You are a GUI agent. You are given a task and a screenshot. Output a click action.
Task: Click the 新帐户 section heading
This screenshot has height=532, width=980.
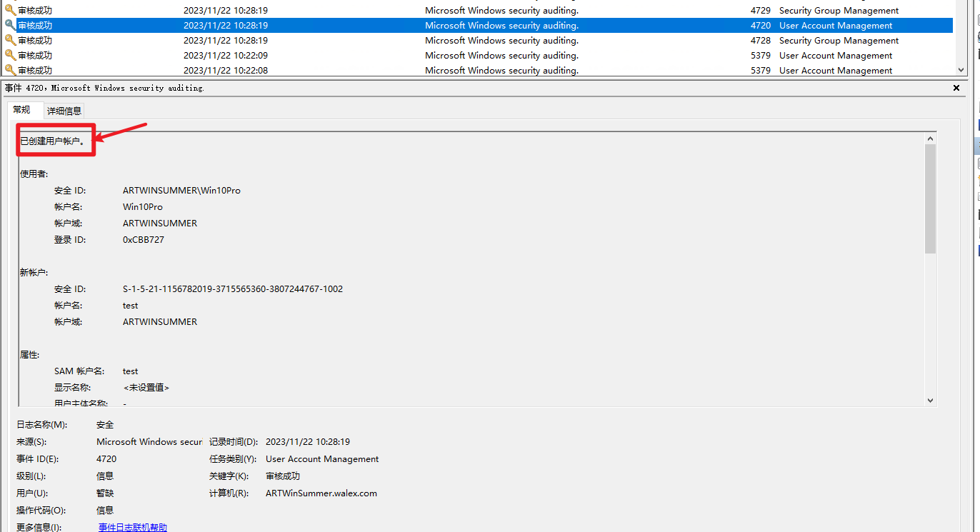[34, 273]
